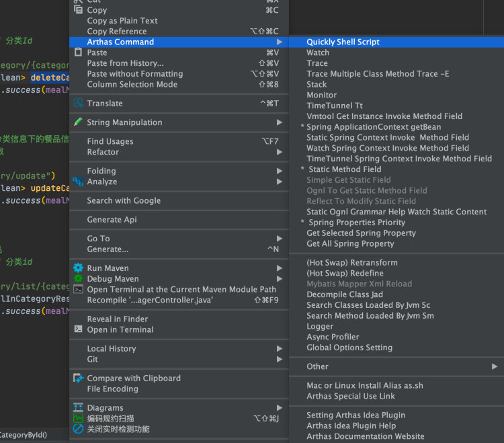
Task: Click the Translate icon in context menu
Action: coord(79,104)
